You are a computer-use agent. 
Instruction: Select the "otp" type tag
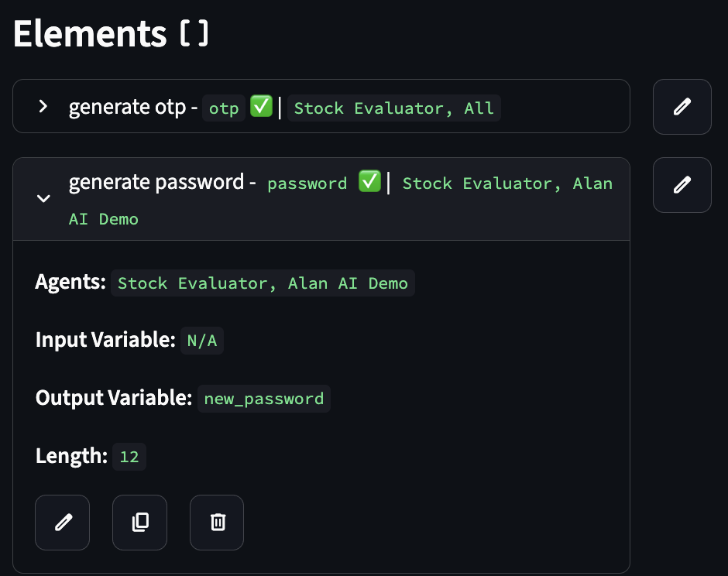pos(224,108)
